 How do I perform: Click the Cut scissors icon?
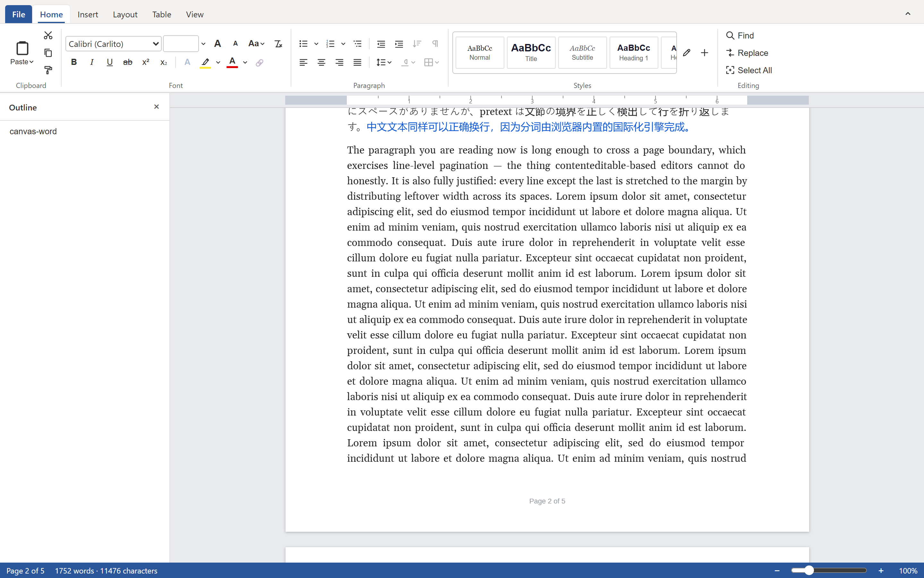click(x=48, y=36)
